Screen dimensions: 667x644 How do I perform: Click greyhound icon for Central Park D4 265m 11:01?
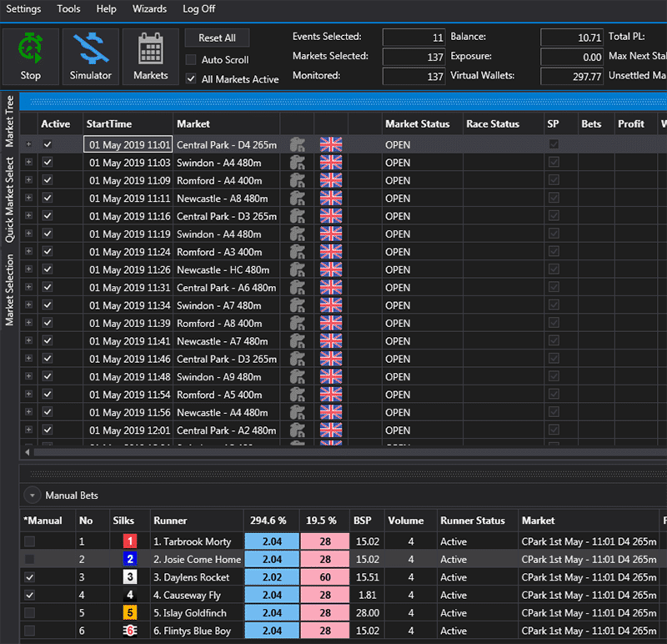(x=298, y=144)
